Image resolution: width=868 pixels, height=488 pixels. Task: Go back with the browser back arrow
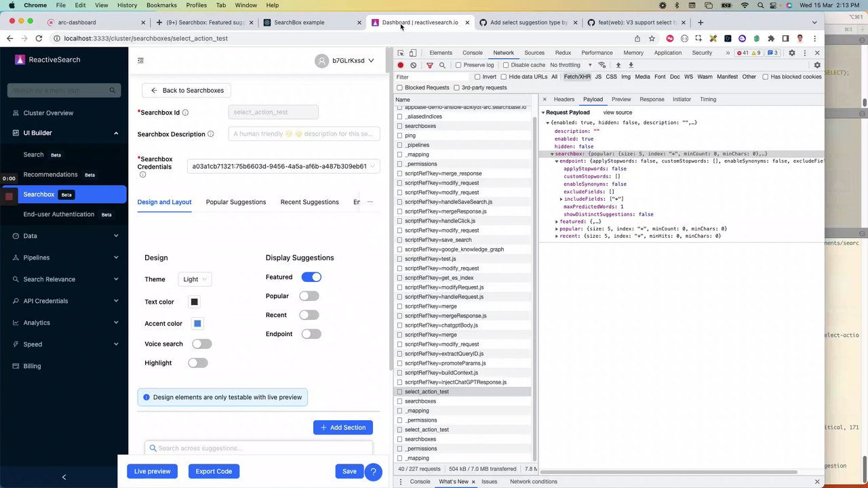pos(9,39)
